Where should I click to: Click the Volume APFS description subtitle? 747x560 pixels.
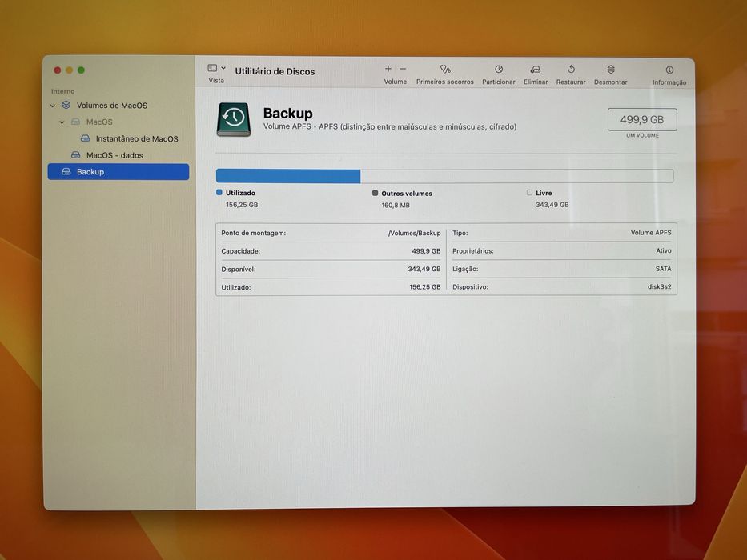point(390,126)
